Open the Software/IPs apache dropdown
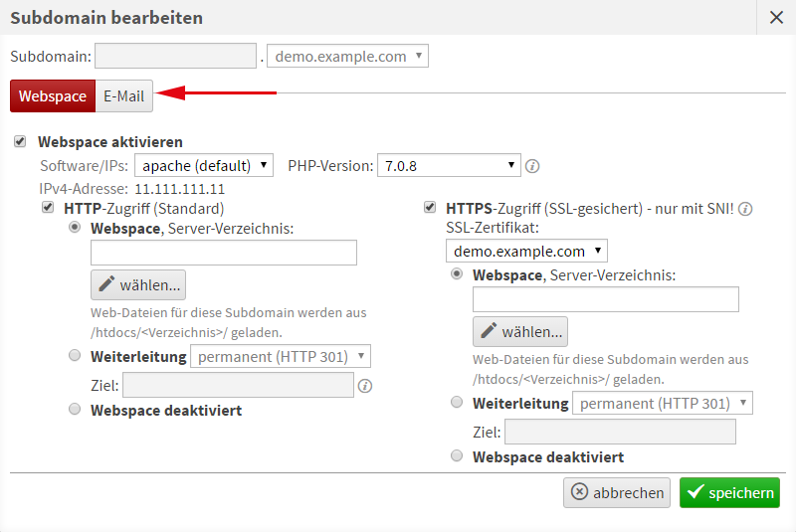The height and width of the screenshot is (532, 796). tap(203, 165)
